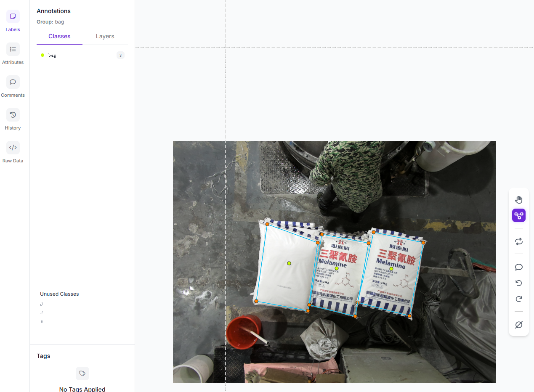Open the History sidebar panel
The width and height of the screenshot is (534, 392).
coord(13,119)
